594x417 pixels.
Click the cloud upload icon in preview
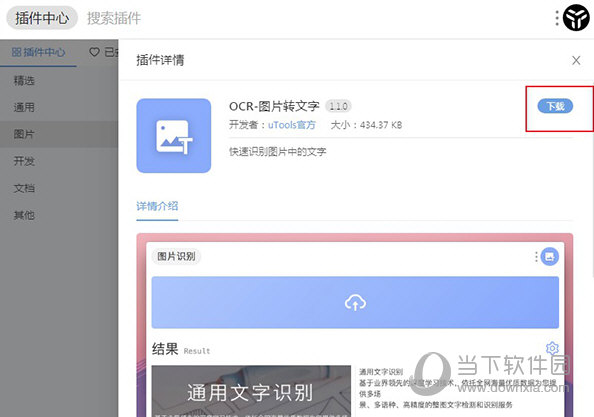pos(355,303)
